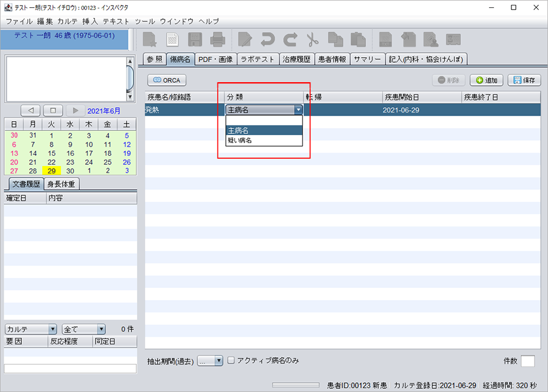Select the 身長体重 tab
Screen dimensions: 548x392
[x=61, y=184]
